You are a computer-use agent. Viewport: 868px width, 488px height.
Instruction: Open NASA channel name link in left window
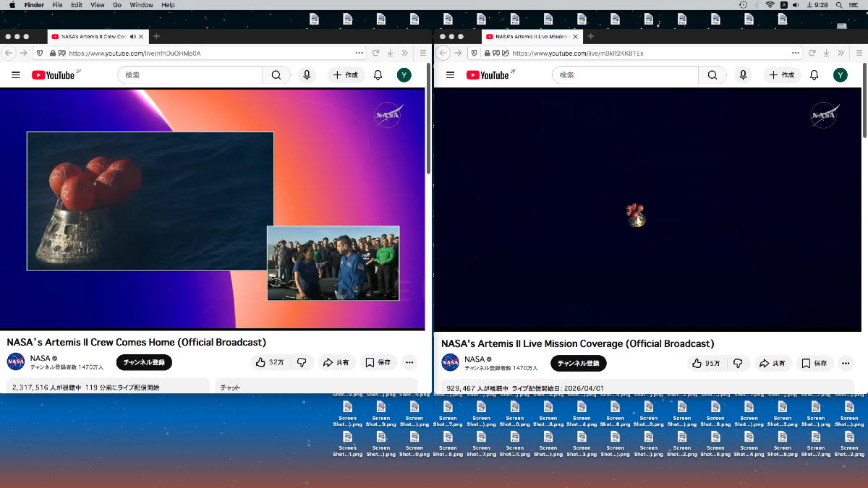[x=40, y=358]
